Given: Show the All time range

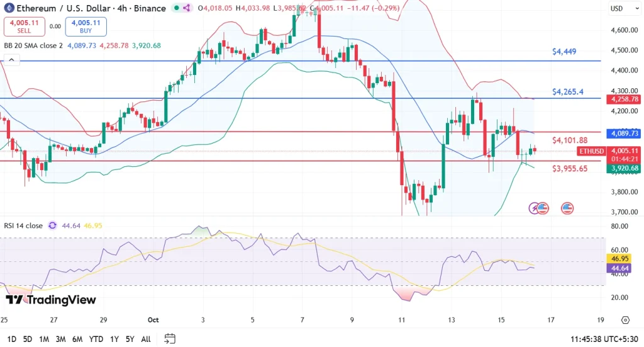Looking at the screenshot, I should pos(145,339).
